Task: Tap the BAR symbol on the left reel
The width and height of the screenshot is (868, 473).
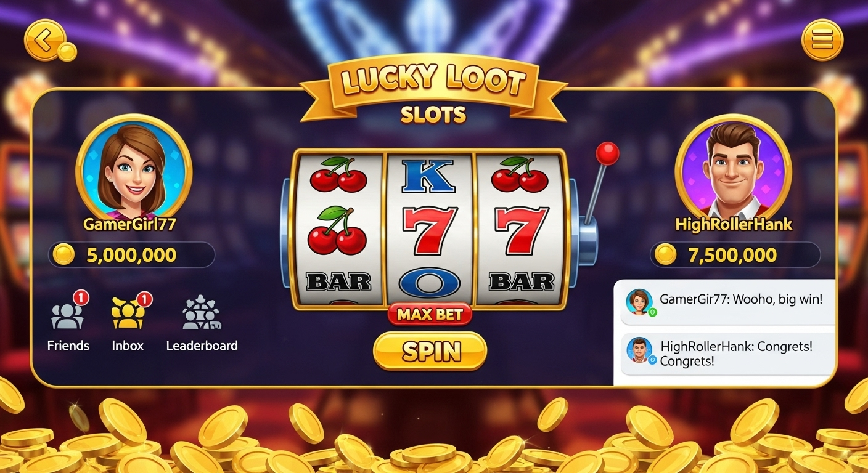Action: tap(338, 281)
